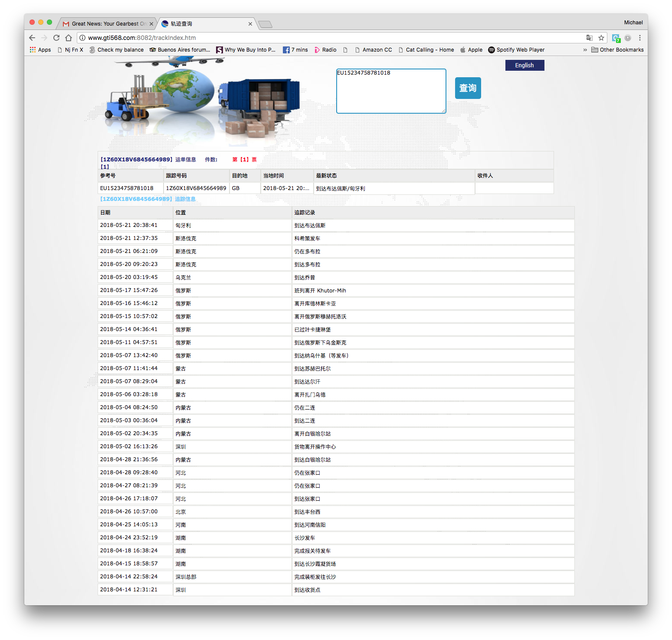Go to browser home page icon
The width and height of the screenshot is (672, 640).
pos(69,38)
